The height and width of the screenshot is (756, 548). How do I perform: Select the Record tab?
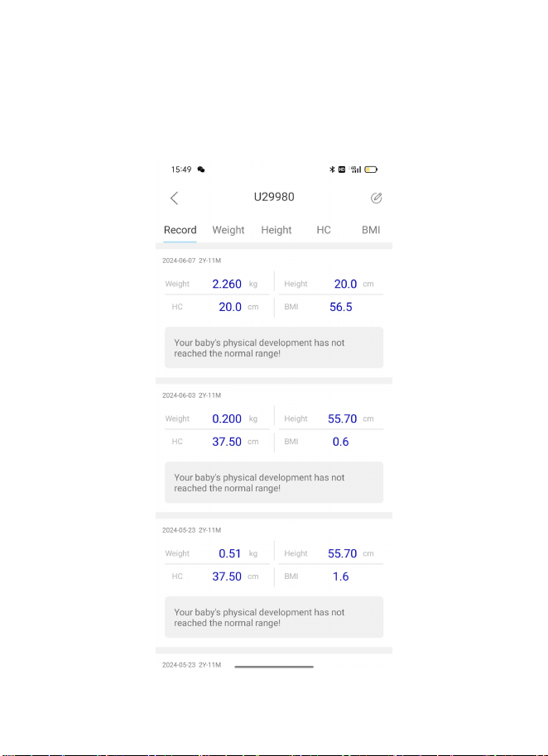(x=180, y=230)
